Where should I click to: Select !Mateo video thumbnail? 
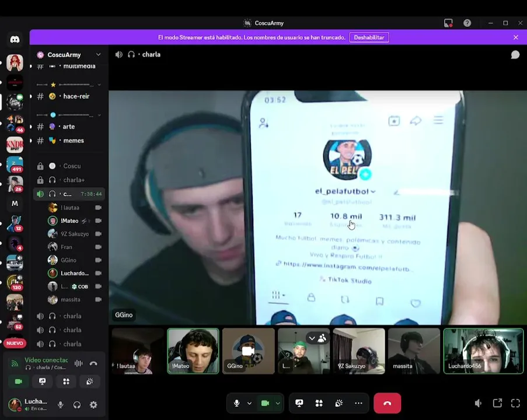[193, 351]
